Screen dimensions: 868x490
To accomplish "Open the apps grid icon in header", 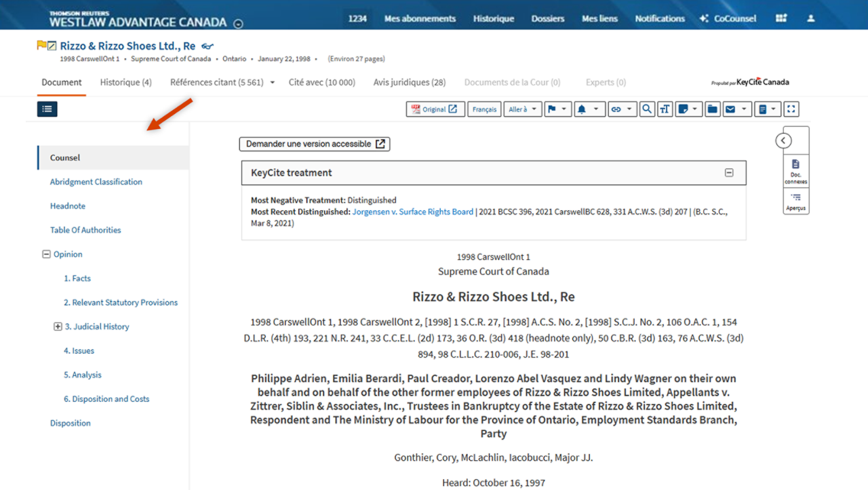I will [x=781, y=18].
